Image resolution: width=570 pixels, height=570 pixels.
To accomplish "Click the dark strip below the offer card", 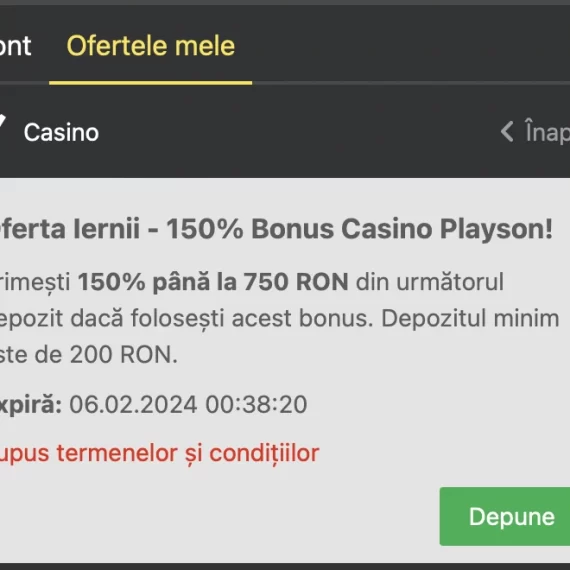I will [x=285, y=567].
